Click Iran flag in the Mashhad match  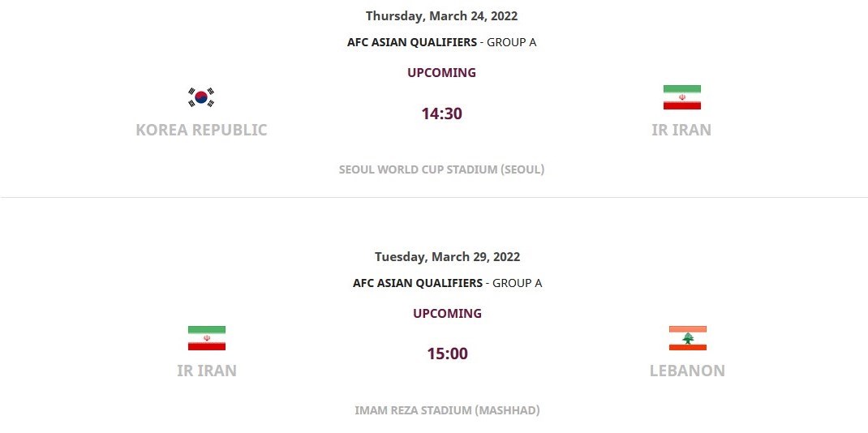point(207,338)
